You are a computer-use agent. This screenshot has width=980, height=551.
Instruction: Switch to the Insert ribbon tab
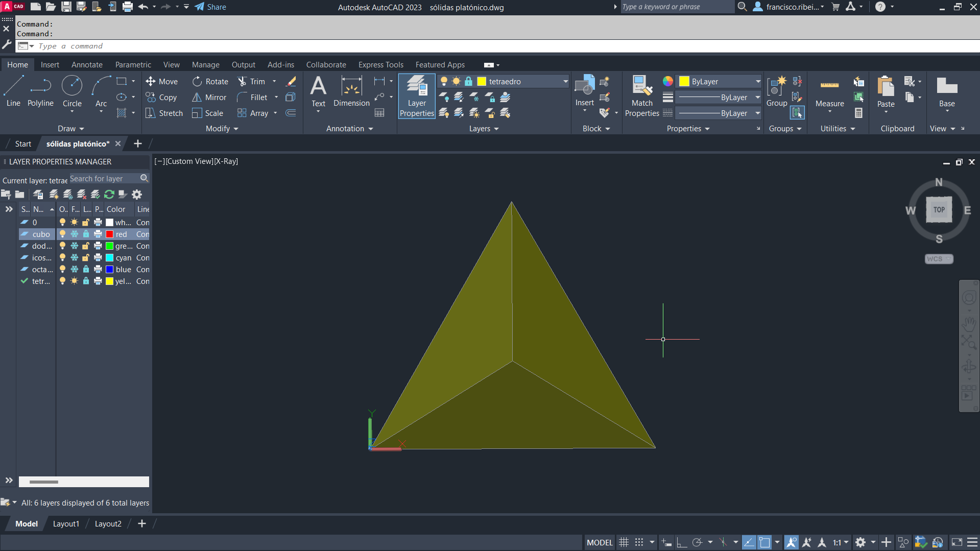click(50, 65)
